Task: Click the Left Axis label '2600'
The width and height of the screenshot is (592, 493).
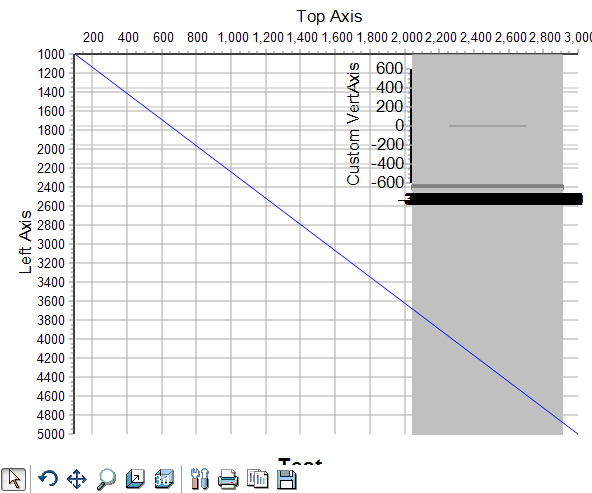Action: 51,206
